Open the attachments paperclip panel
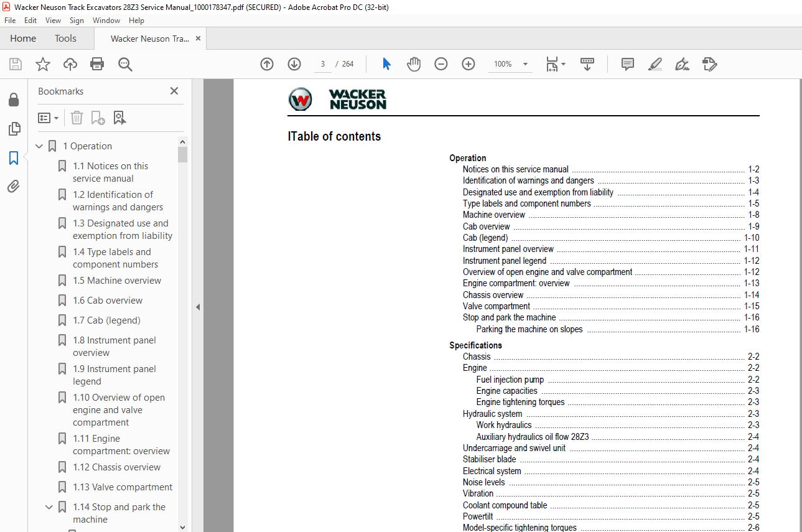 (14, 187)
